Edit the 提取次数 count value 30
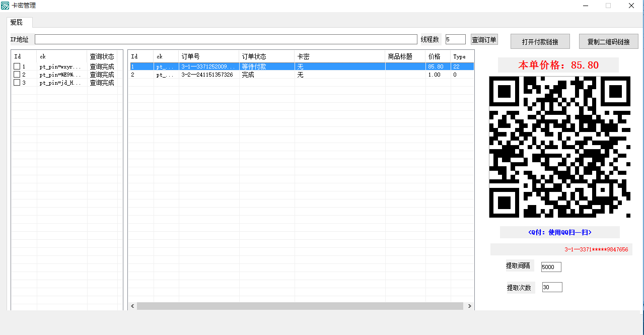This screenshot has height=335, width=644. coord(551,286)
